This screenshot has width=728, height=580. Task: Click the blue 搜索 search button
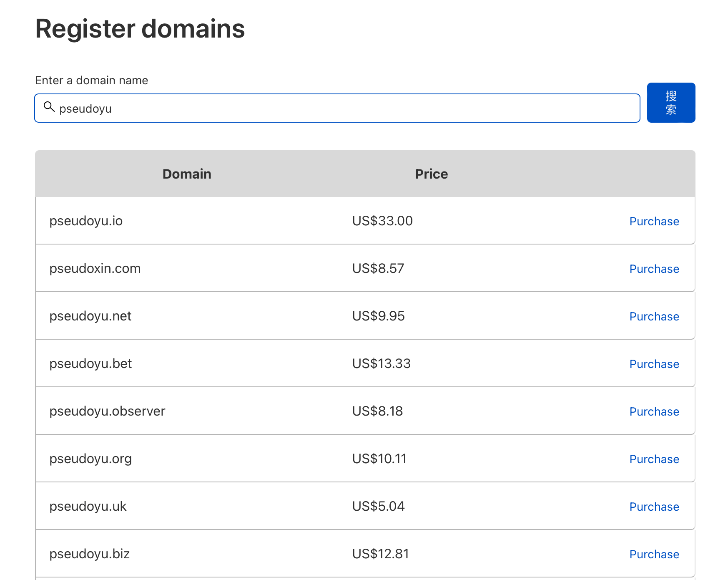[x=671, y=103]
